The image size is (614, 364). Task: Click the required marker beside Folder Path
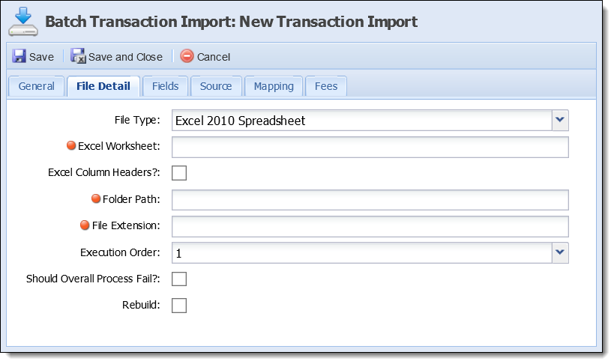[x=95, y=198]
